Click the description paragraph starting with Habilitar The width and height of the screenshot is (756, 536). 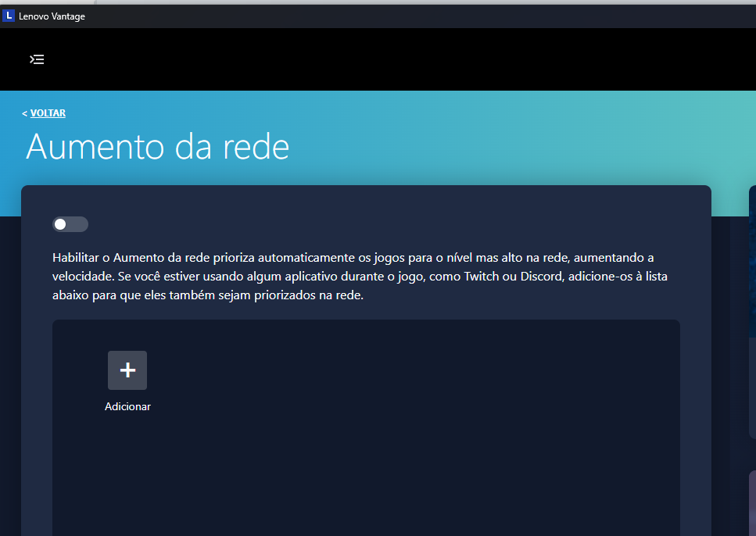point(360,276)
